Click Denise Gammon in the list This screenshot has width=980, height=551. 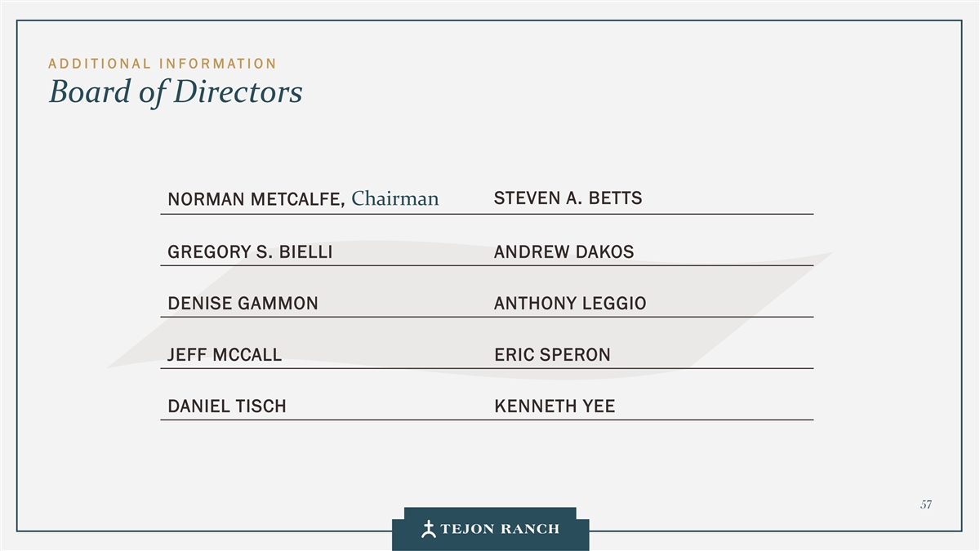click(243, 304)
